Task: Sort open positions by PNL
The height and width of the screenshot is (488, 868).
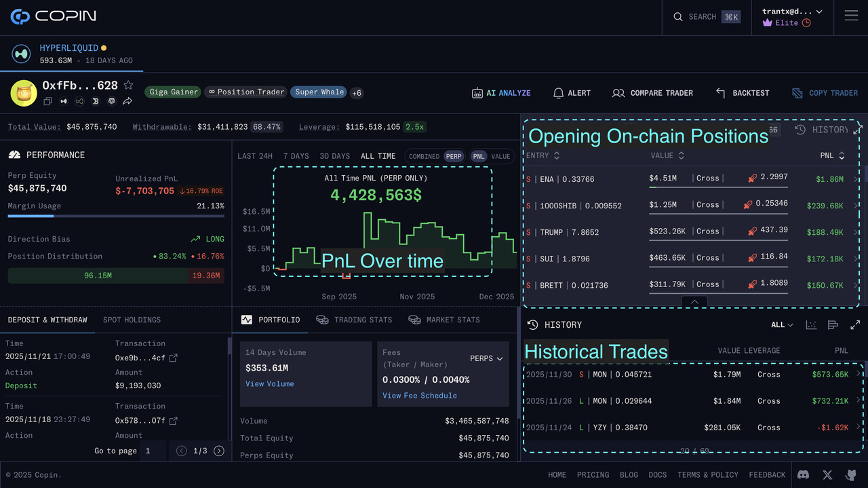Action: pyautogui.click(x=832, y=155)
